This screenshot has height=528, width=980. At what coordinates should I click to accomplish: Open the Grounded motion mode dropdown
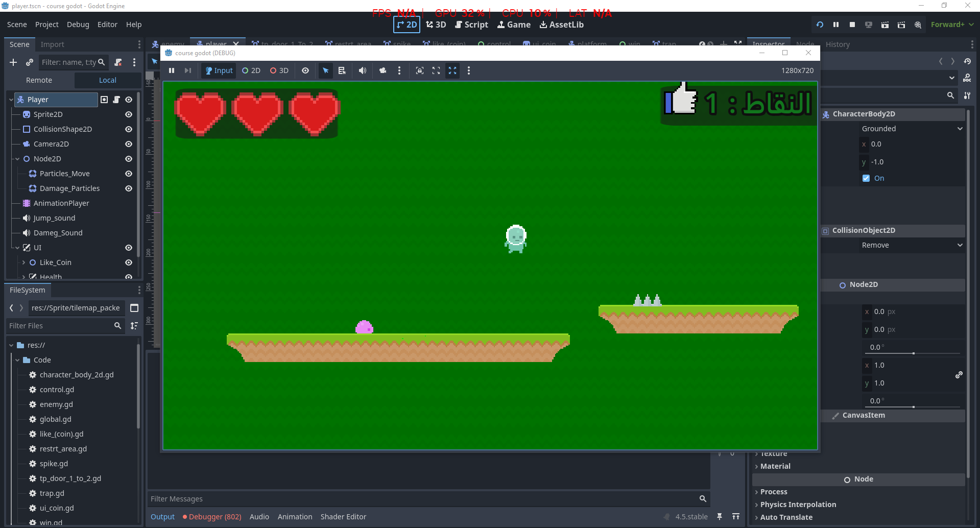point(912,129)
